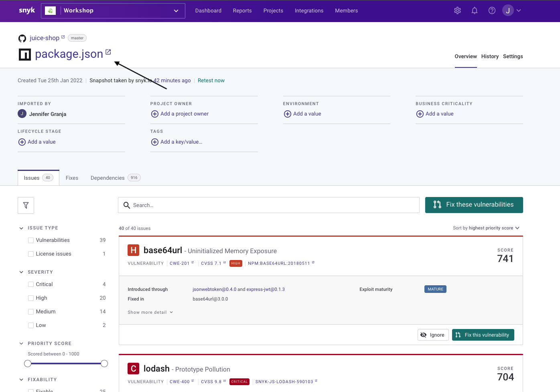Open Members in top navigation

pyautogui.click(x=347, y=11)
